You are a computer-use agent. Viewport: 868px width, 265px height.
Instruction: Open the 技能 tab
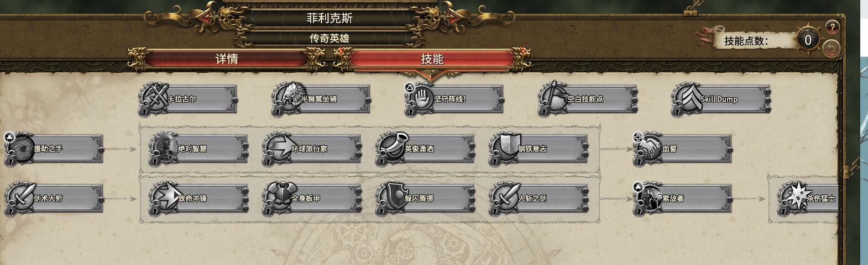[x=432, y=59]
